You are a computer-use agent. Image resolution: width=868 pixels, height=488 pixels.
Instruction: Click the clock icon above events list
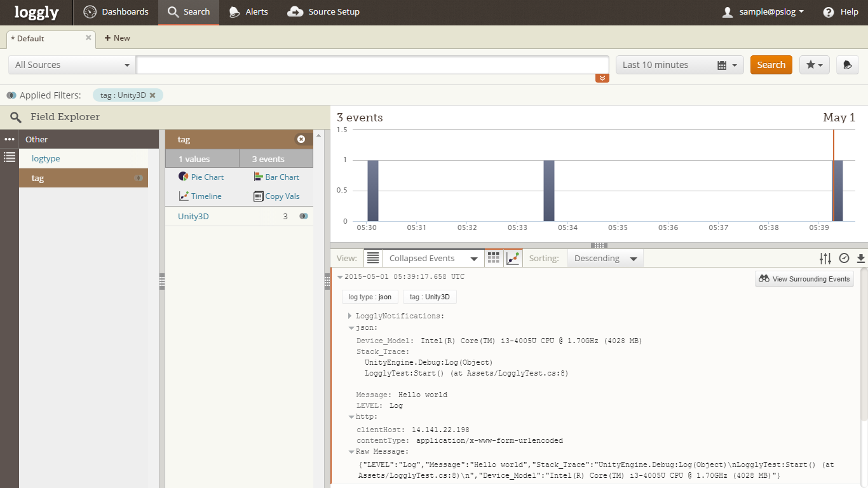(844, 258)
